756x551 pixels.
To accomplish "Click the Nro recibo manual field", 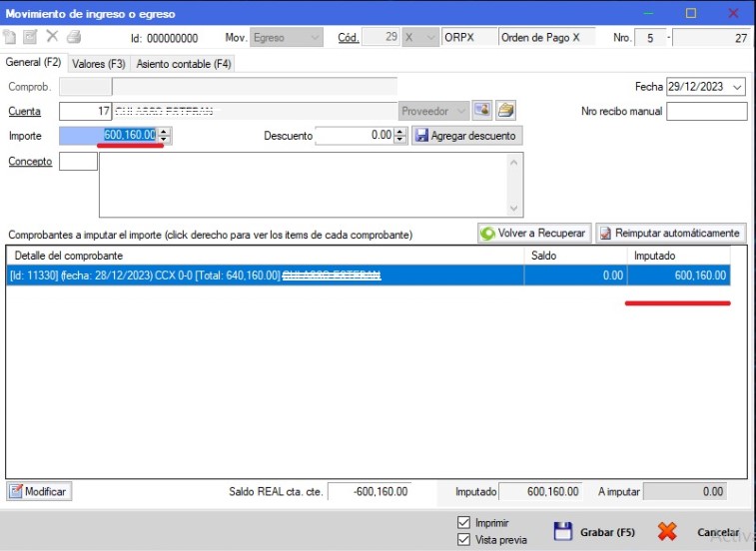I will click(706, 111).
